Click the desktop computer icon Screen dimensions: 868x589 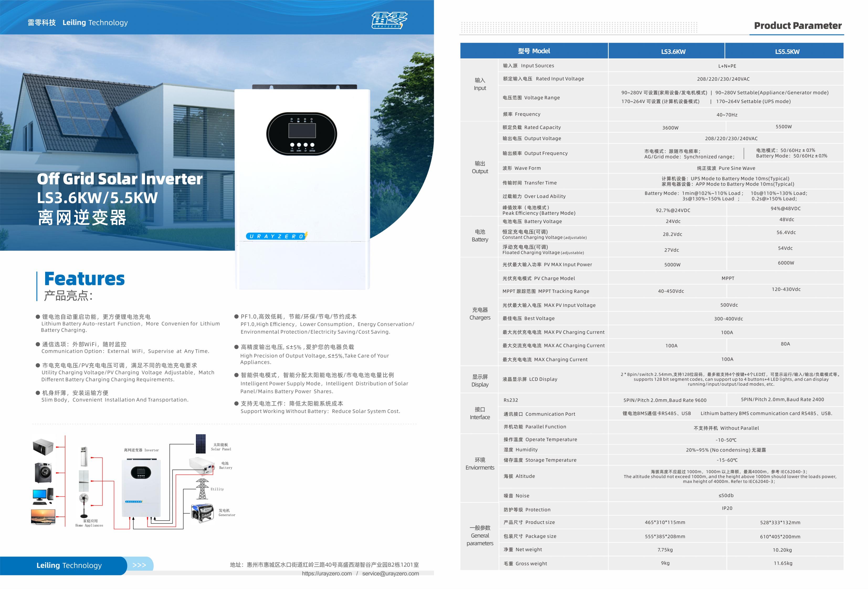[x=43, y=497]
